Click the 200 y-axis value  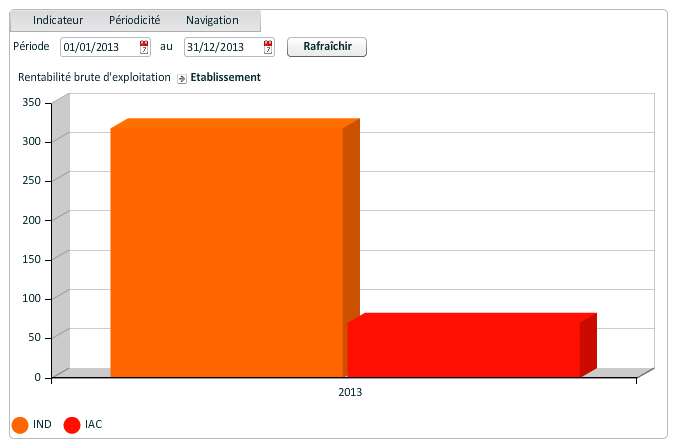click(32, 220)
